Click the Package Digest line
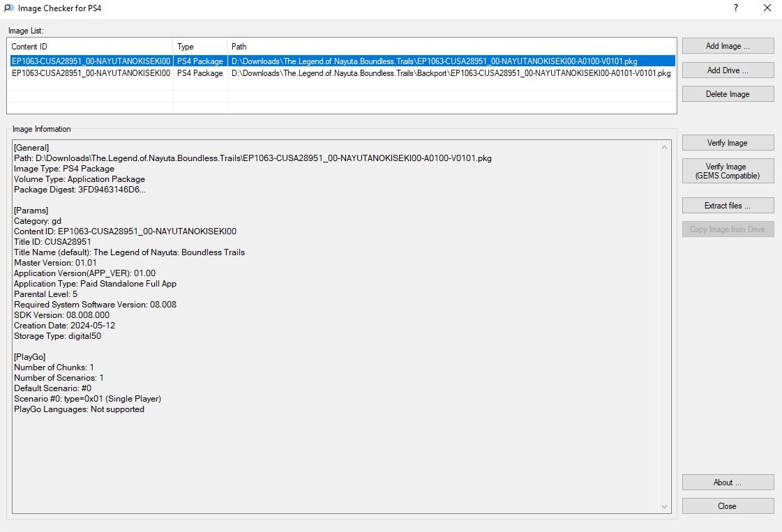Viewport: 782px width, 532px height. [x=80, y=190]
